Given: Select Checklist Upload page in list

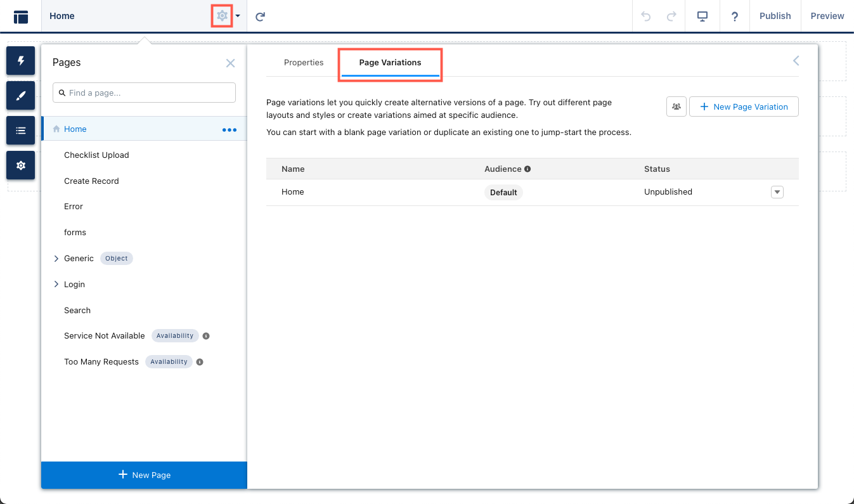Looking at the screenshot, I should pyautogui.click(x=96, y=155).
